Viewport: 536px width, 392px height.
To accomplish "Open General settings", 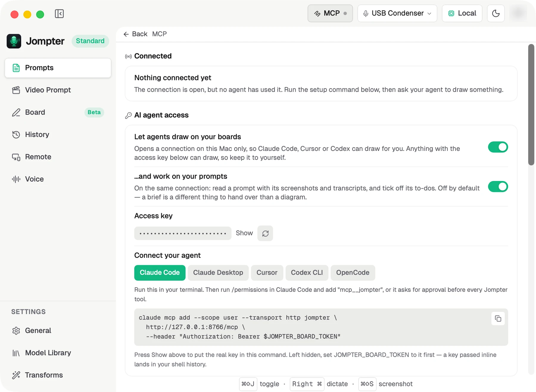I will pyautogui.click(x=58, y=331).
